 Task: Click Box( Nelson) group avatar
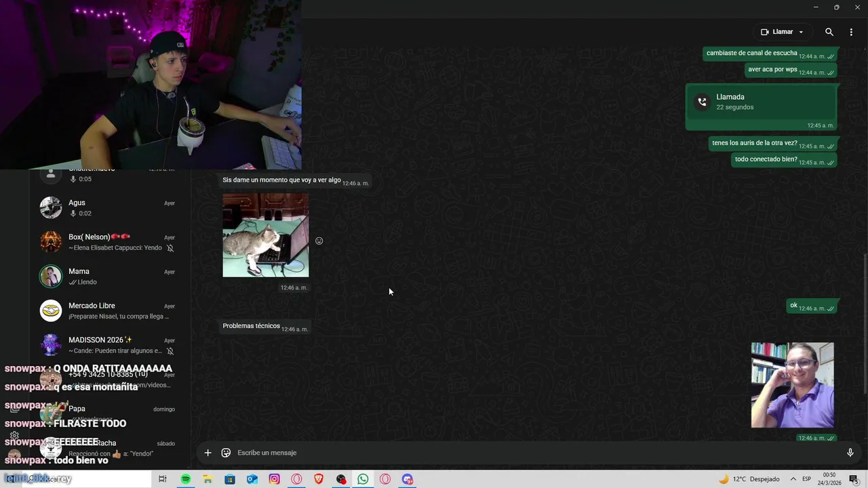[x=51, y=242]
